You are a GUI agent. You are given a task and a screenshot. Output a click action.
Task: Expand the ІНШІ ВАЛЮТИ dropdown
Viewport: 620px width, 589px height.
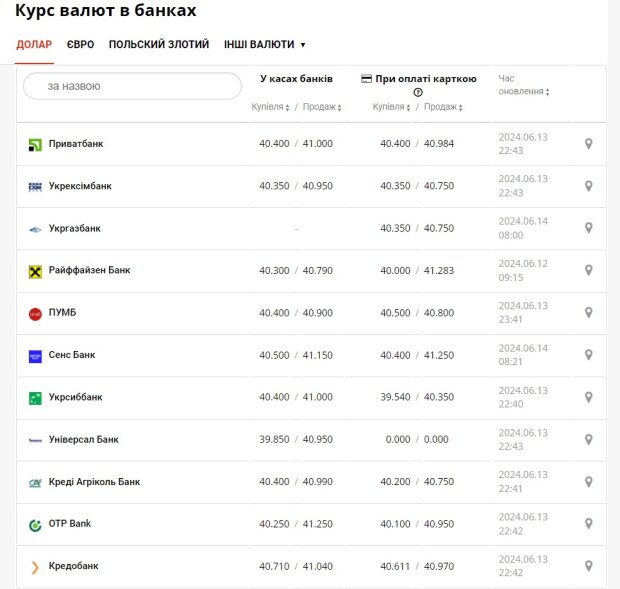(x=264, y=45)
